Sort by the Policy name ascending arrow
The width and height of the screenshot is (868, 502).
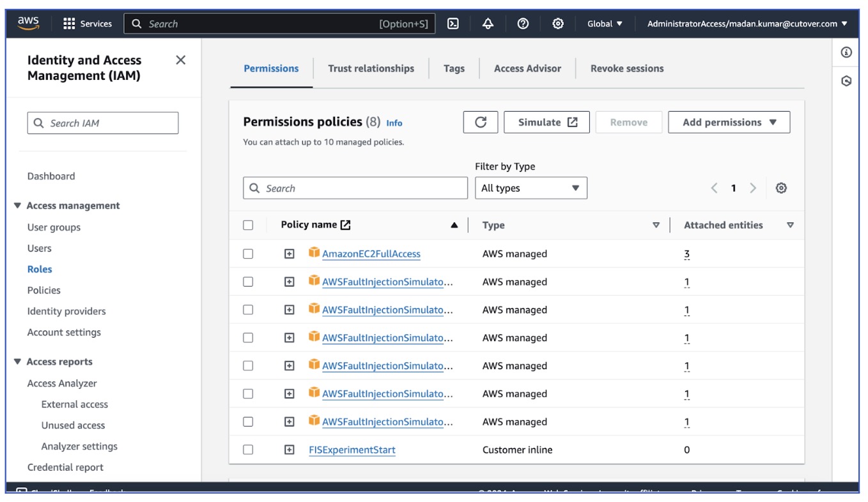pos(454,225)
